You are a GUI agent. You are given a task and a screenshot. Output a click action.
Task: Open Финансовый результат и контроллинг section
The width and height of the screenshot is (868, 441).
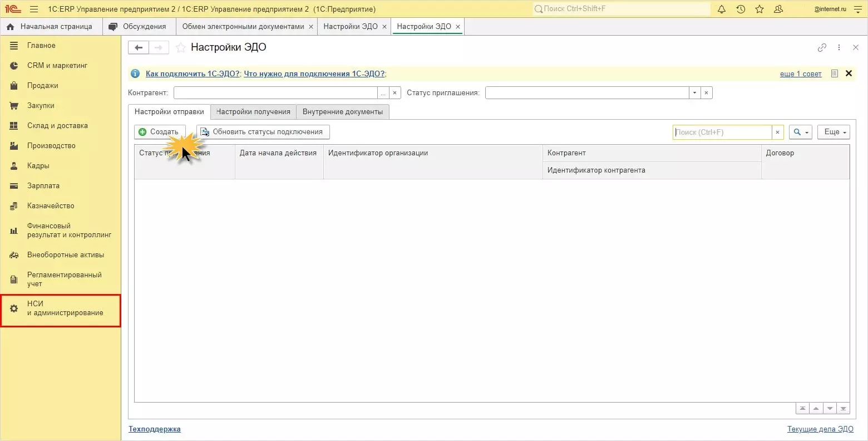(61, 231)
